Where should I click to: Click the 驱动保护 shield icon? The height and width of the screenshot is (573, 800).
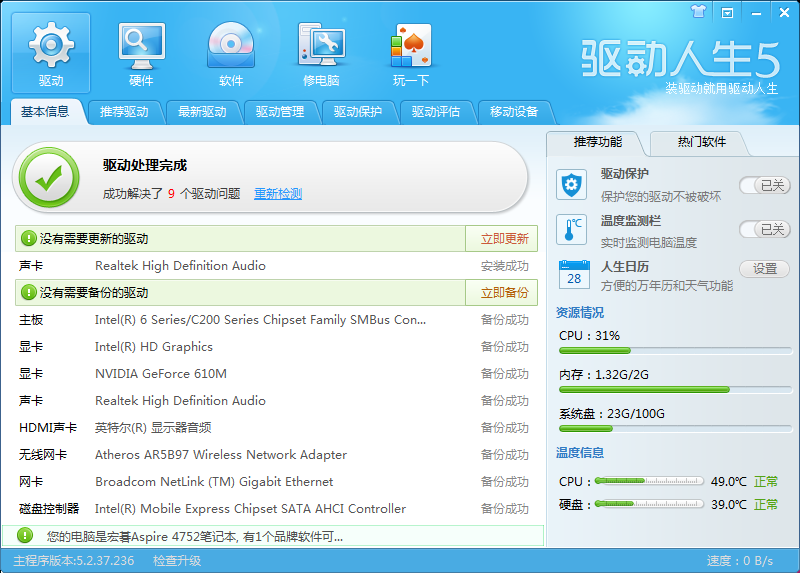(x=571, y=185)
